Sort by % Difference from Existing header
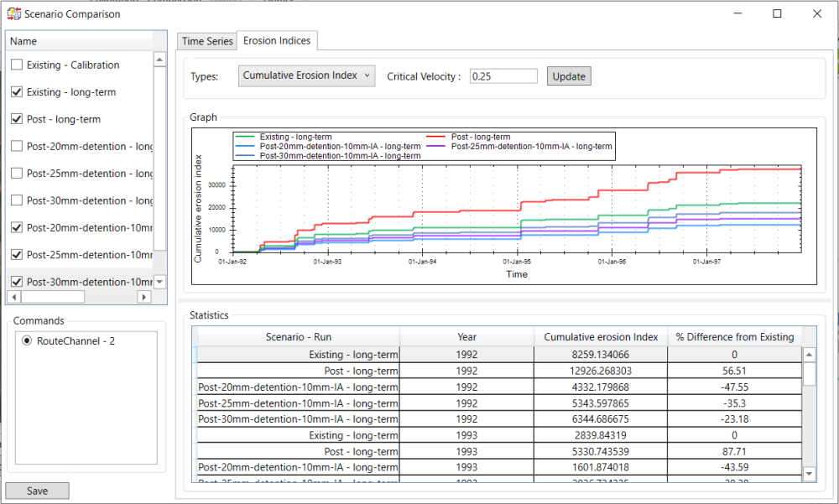Screen dimensions: 839x504 [734, 337]
